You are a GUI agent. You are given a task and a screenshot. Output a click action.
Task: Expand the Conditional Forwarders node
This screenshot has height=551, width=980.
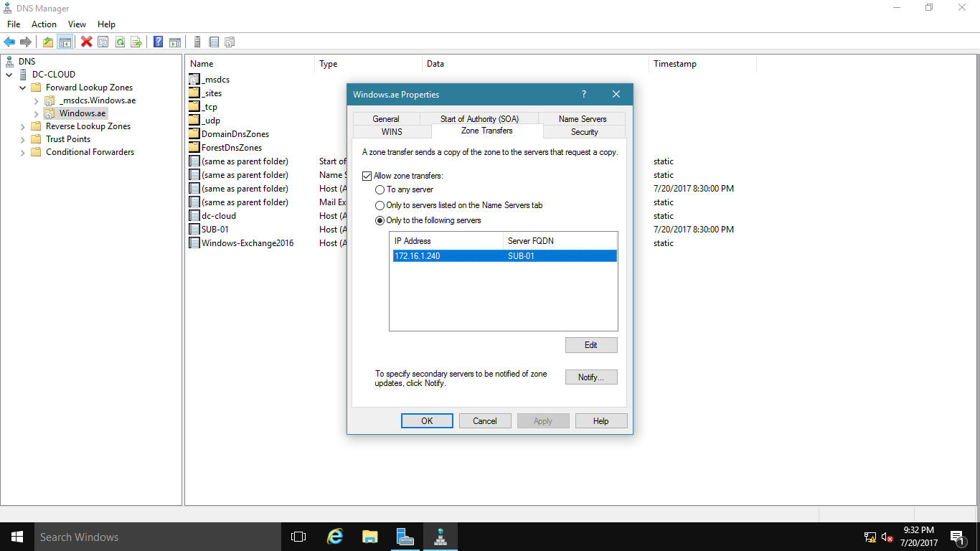(22, 152)
